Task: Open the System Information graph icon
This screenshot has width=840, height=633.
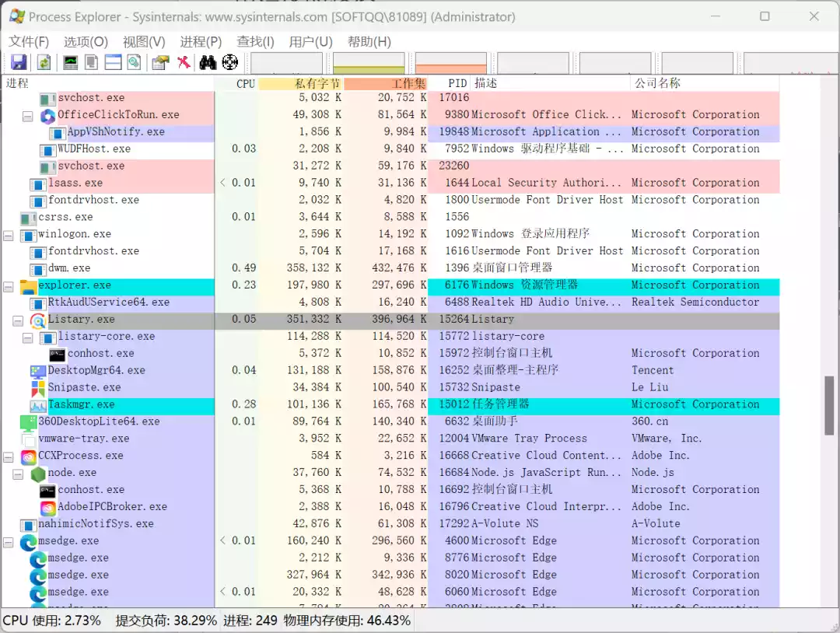Action: pyautogui.click(x=70, y=63)
